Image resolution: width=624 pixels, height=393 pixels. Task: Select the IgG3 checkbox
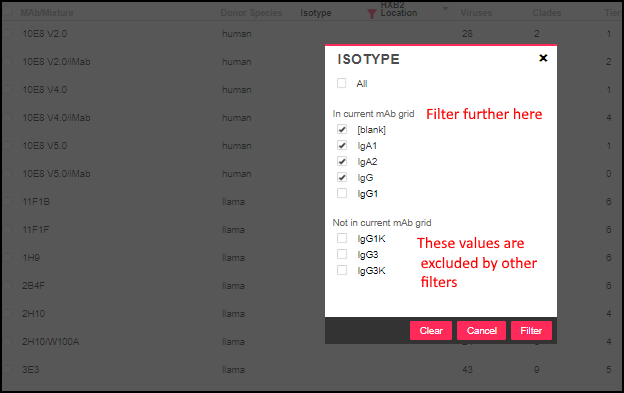click(342, 254)
